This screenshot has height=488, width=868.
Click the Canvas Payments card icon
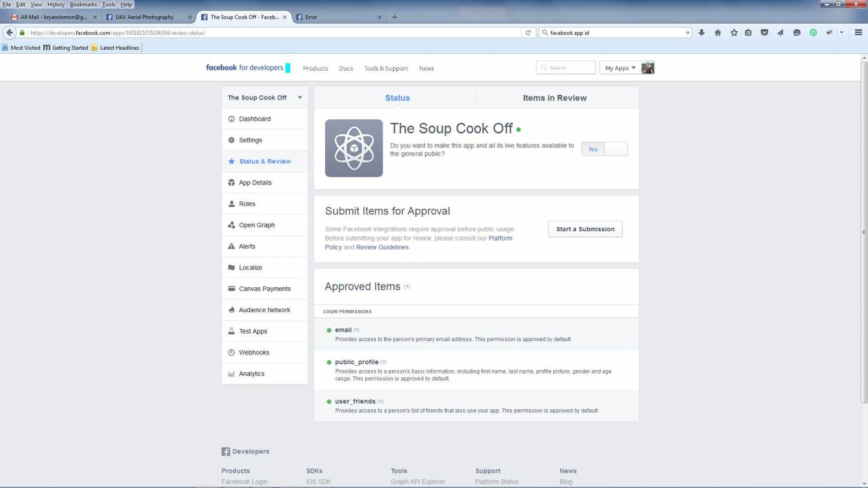[x=231, y=289]
